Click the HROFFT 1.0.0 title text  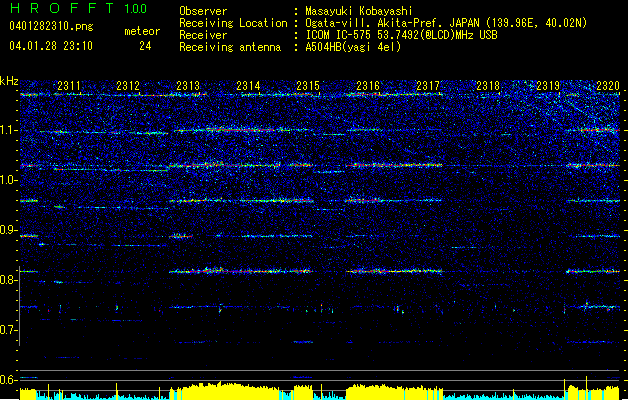pos(78,8)
